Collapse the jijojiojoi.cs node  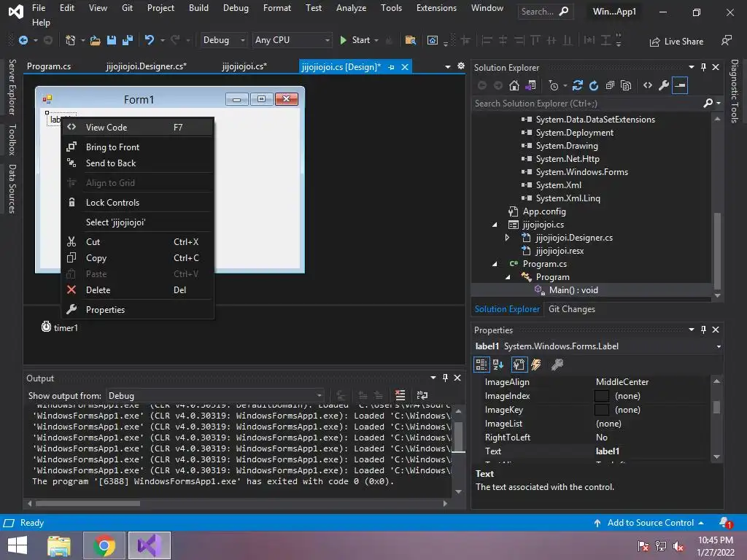tap(495, 225)
